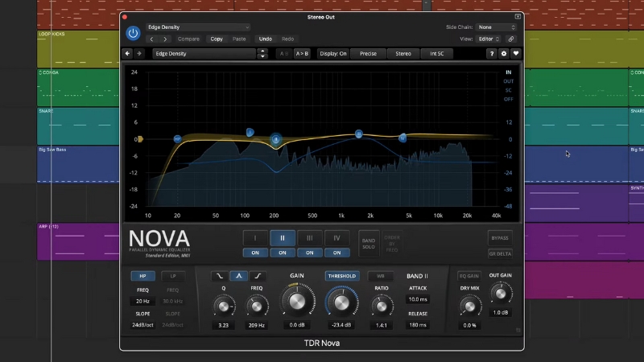644x362 pixels.
Task: Toggle the A B compare button
Action: click(284, 53)
